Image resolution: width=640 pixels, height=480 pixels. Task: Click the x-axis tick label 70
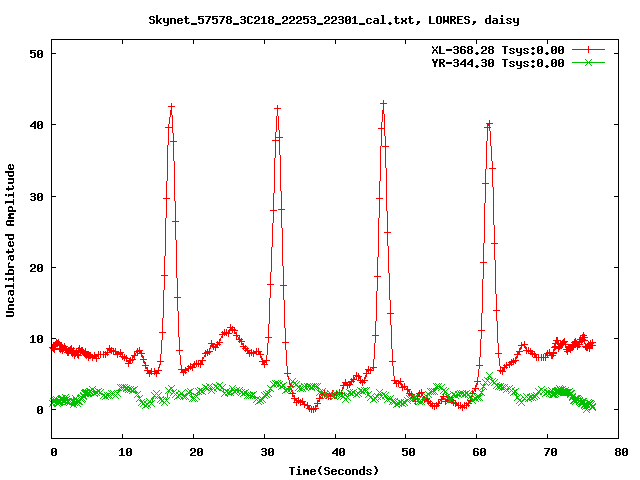tap(550, 452)
